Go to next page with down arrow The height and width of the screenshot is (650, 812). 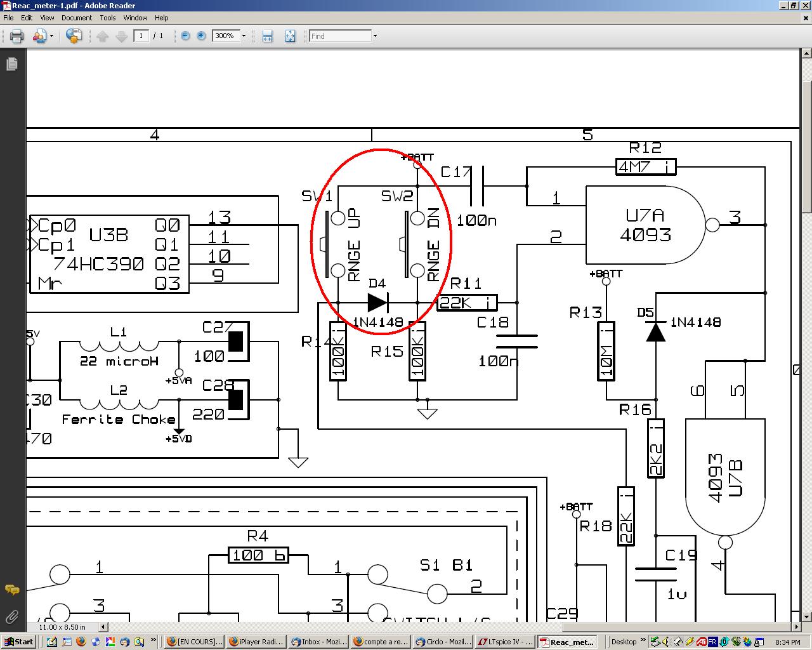tap(121, 36)
